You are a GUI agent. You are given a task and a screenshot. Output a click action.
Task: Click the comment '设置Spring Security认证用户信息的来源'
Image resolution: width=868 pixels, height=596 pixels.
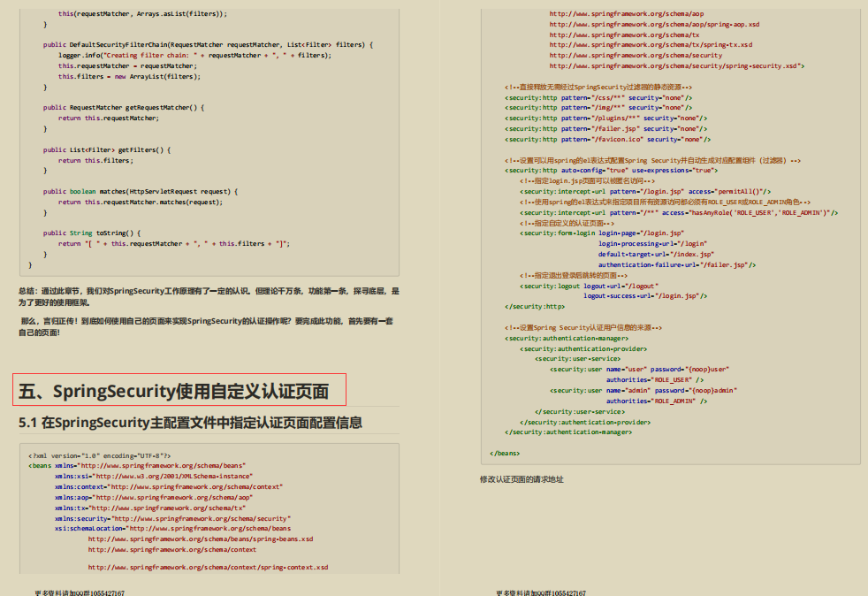pyautogui.click(x=583, y=328)
